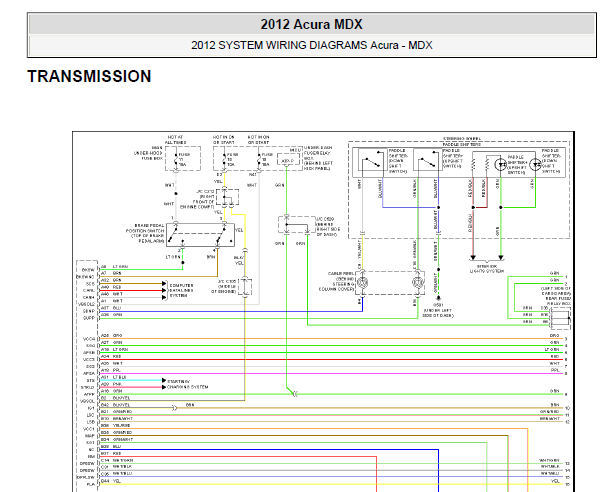This screenshot has width=601, height=492.
Task: Click the "BEHIND RIGHT SIDE OF DASH" label
Action: click(x=328, y=229)
